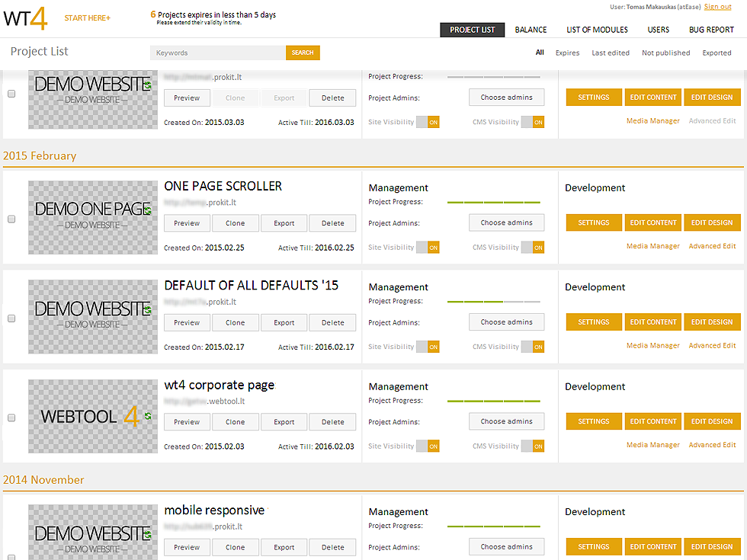
Task: Click refresh icon on ONE PAGE SCROLLER thumbnail
Action: tap(147, 209)
